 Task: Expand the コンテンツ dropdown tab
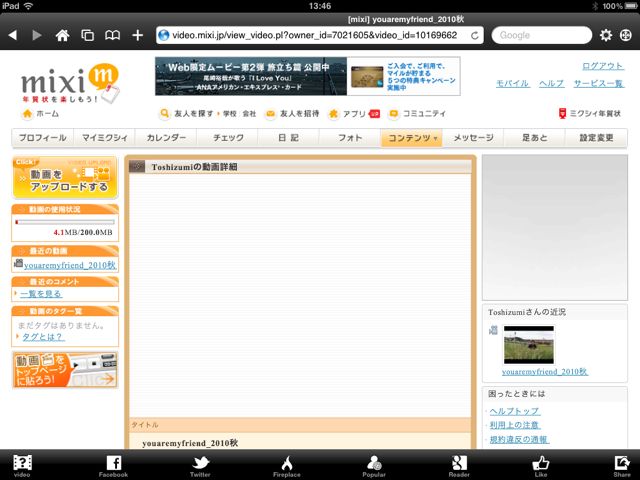tap(411, 138)
